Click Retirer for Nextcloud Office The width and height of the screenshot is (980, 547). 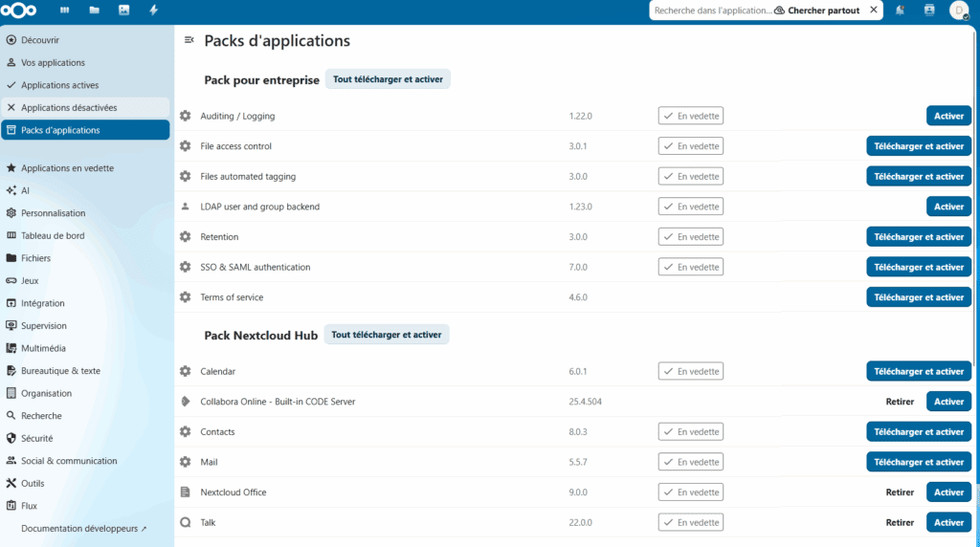900,492
